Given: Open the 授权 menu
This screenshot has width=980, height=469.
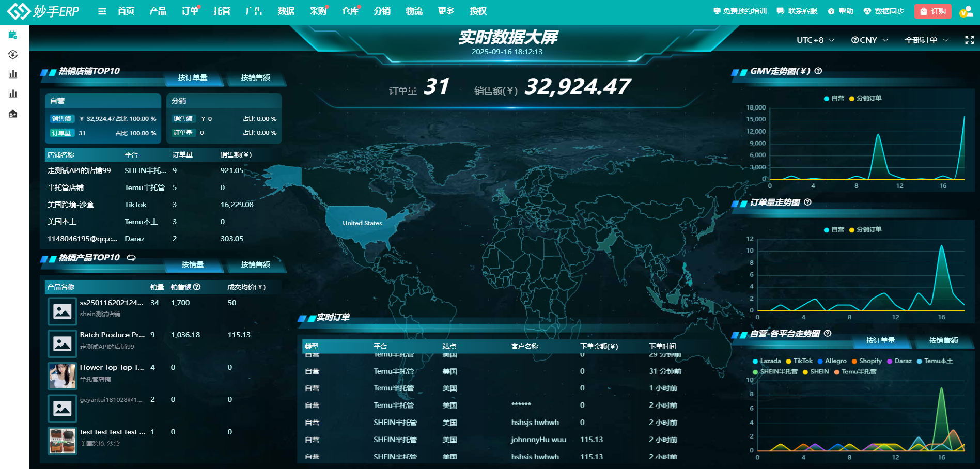Looking at the screenshot, I should pos(478,11).
